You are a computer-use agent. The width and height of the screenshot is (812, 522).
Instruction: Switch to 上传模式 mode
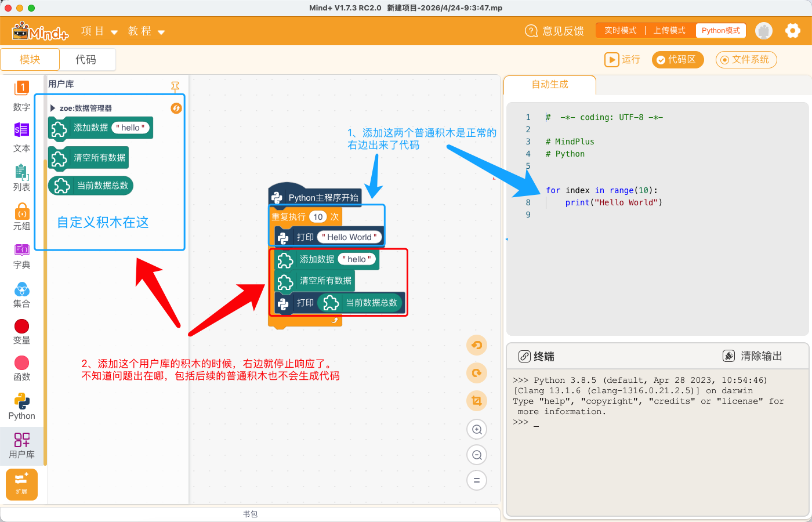pyautogui.click(x=670, y=30)
